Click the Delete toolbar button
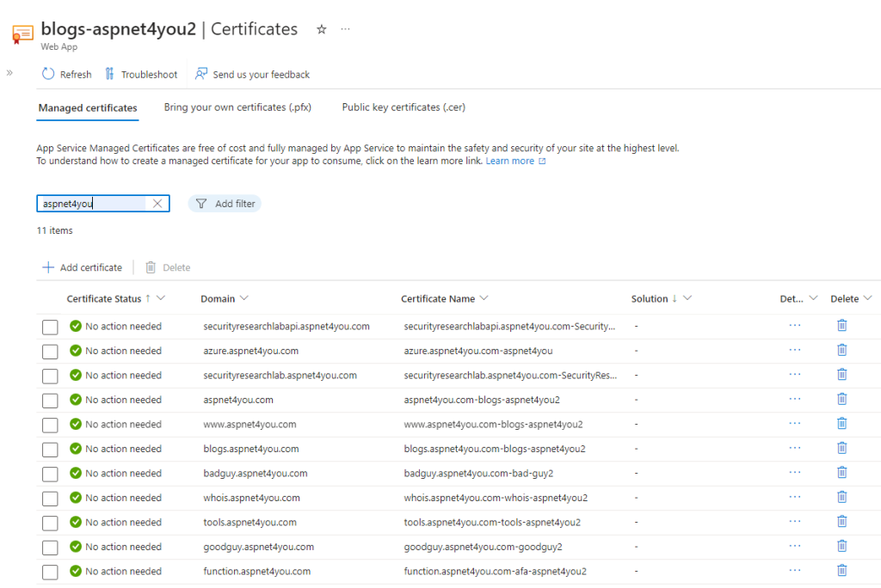 [x=168, y=267]
